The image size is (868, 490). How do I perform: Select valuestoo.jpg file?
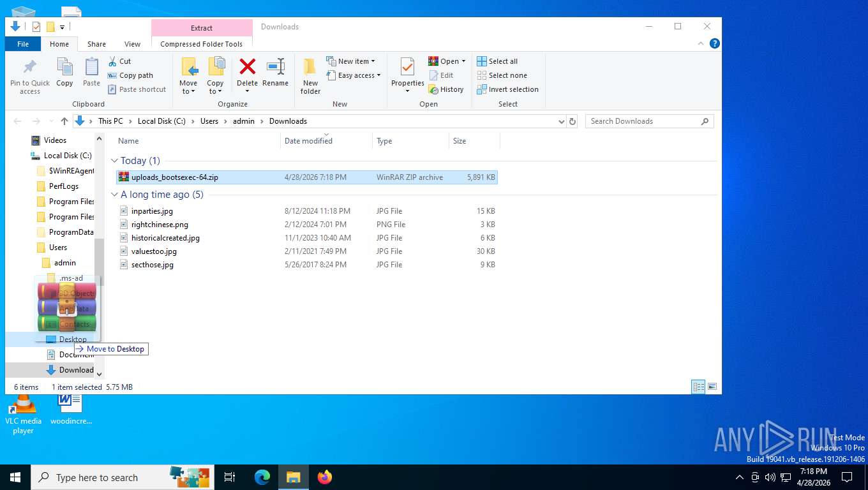pos(307,251)
